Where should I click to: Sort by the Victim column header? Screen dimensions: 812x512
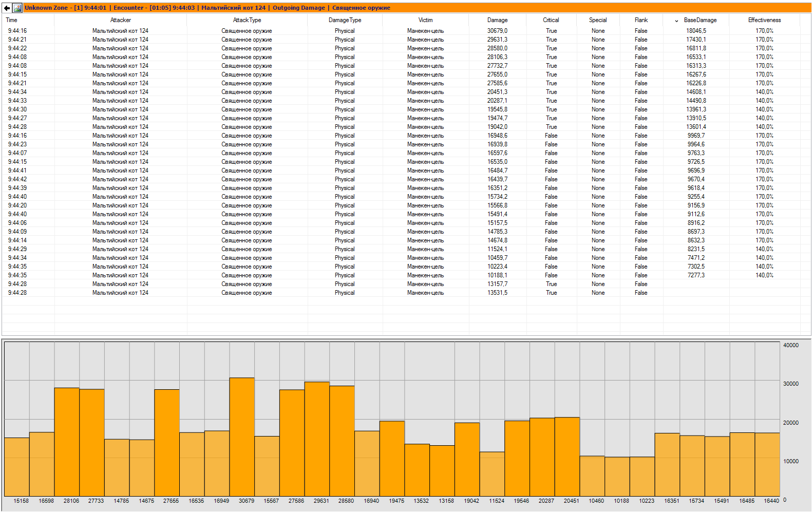click(425, 20)
